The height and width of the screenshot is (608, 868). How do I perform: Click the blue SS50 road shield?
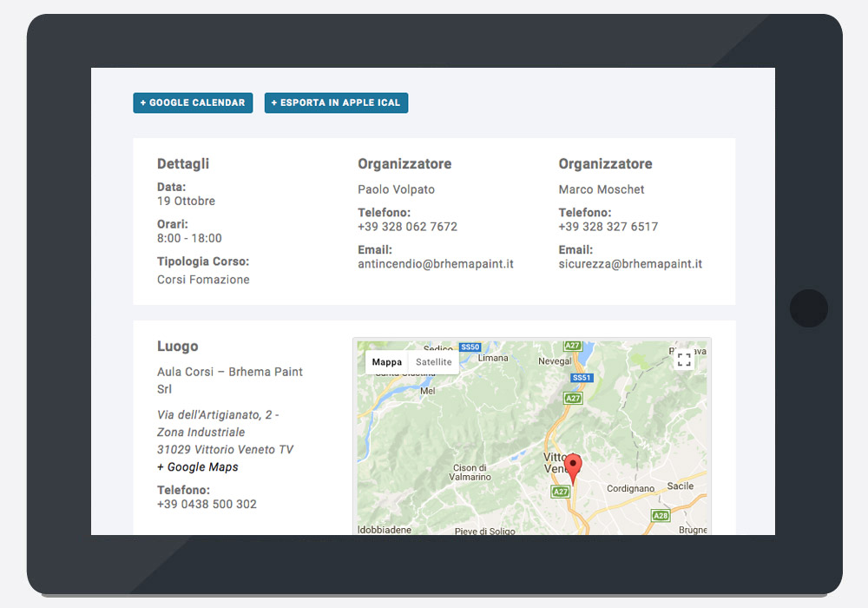pos(470,347)
